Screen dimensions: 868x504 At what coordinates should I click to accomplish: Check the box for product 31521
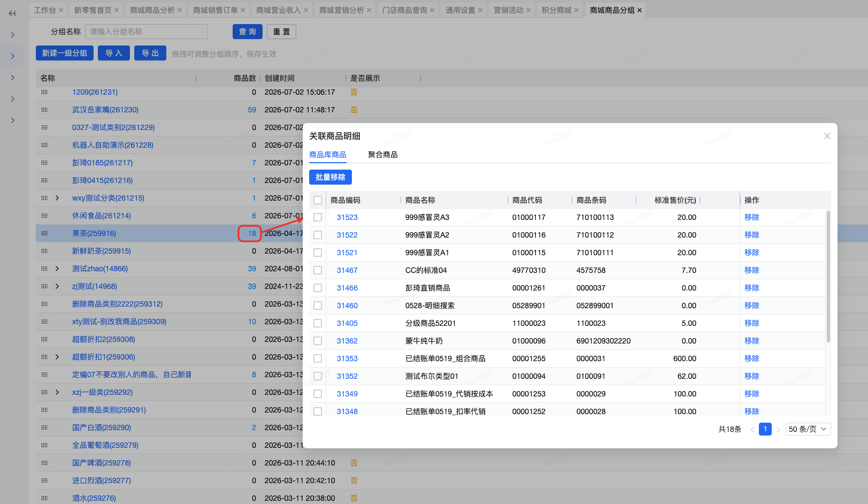(318, 253)
